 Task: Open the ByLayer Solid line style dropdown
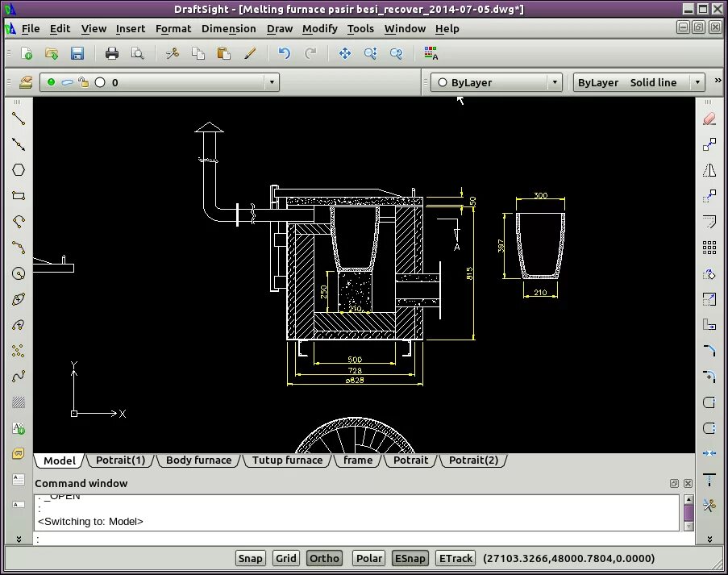click(697, 83)
